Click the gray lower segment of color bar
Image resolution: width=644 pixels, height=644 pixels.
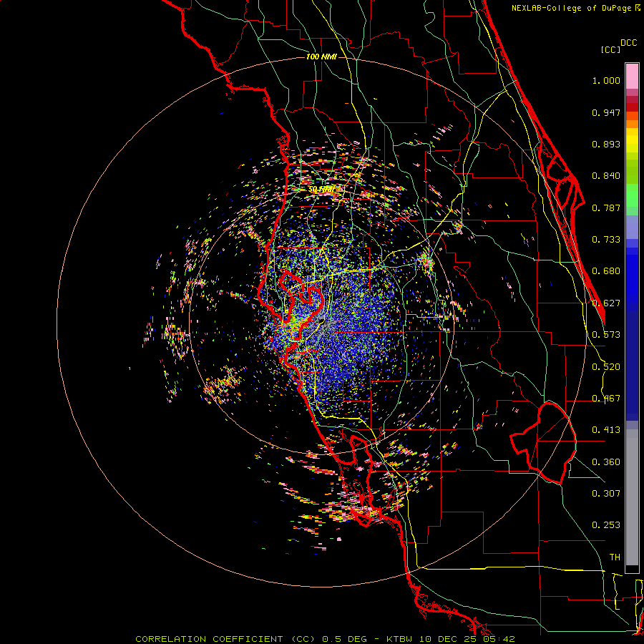632,497
